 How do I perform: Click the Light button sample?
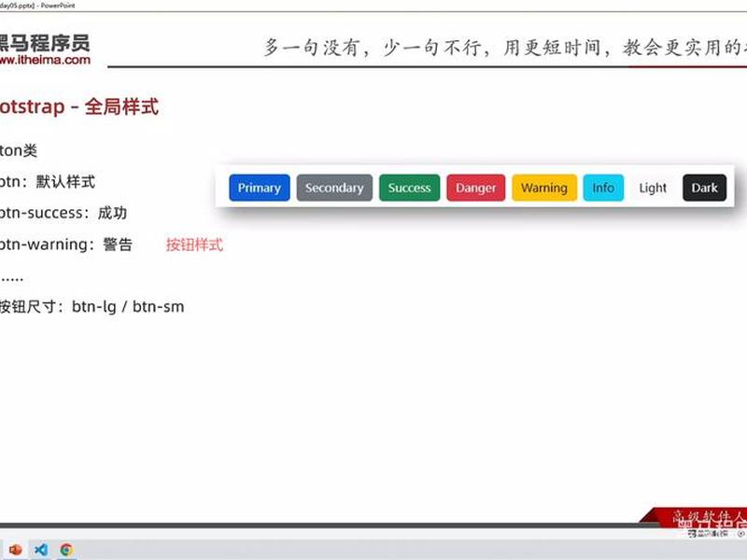coord(653,188)
